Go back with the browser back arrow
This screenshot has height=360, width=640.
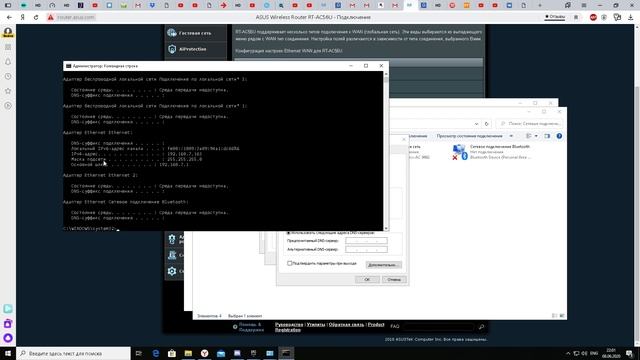9,18
